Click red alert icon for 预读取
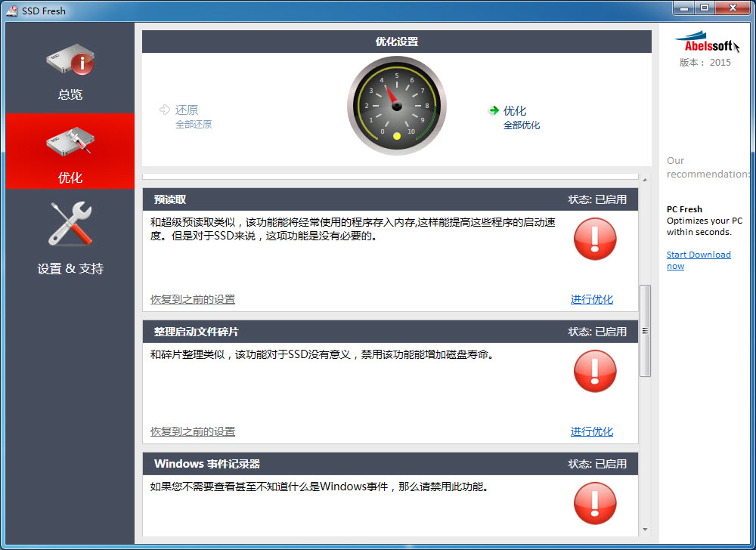756x550 pixels. (x=595, y=239)
